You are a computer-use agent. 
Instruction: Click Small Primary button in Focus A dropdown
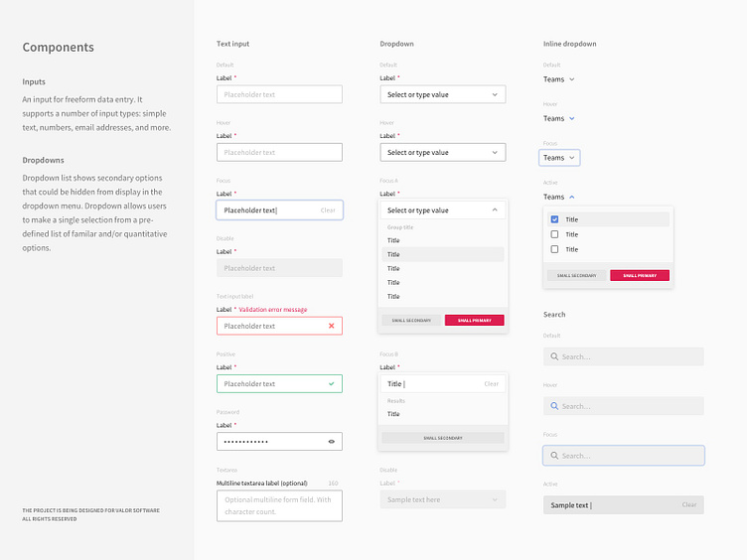(x=474, y=320)
